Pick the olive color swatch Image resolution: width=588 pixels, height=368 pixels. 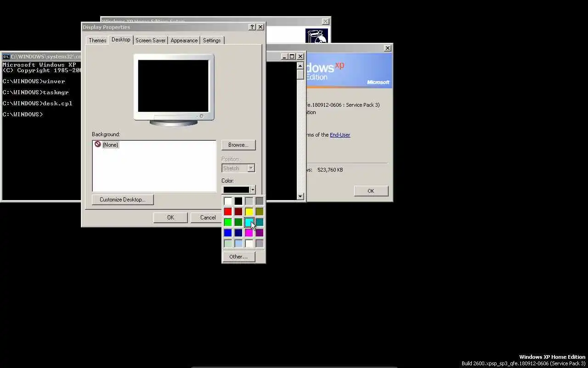pyautogui.click(x=260, y=212)
